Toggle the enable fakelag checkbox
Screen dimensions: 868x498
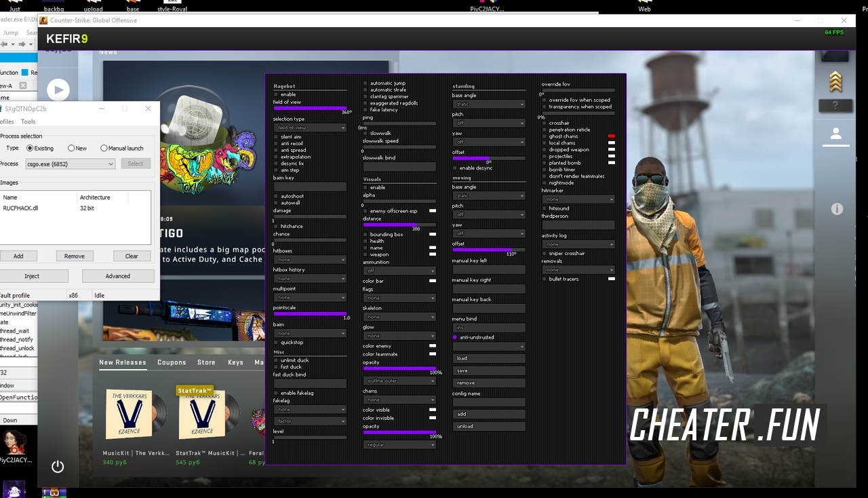point(276,394)
